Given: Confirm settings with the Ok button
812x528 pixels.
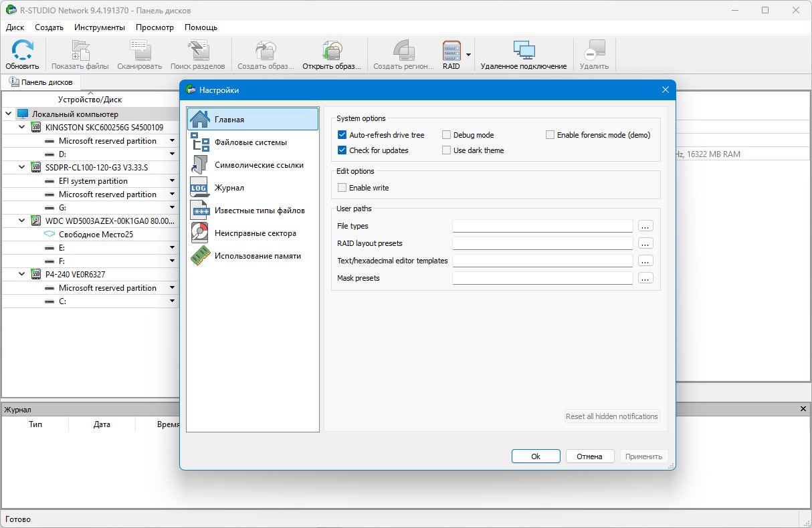Looking at the screenshot, I should [536, 456].
